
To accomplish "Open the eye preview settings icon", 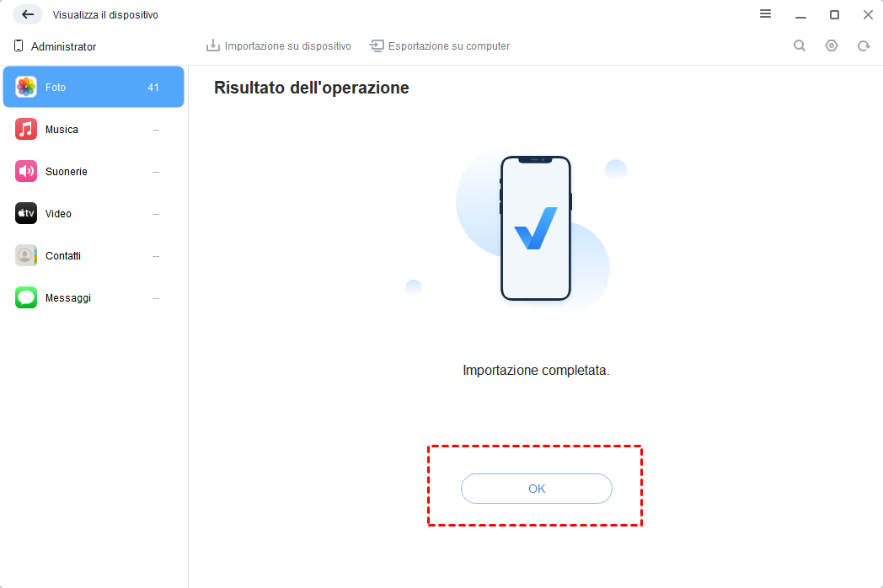I will (832, 45).
